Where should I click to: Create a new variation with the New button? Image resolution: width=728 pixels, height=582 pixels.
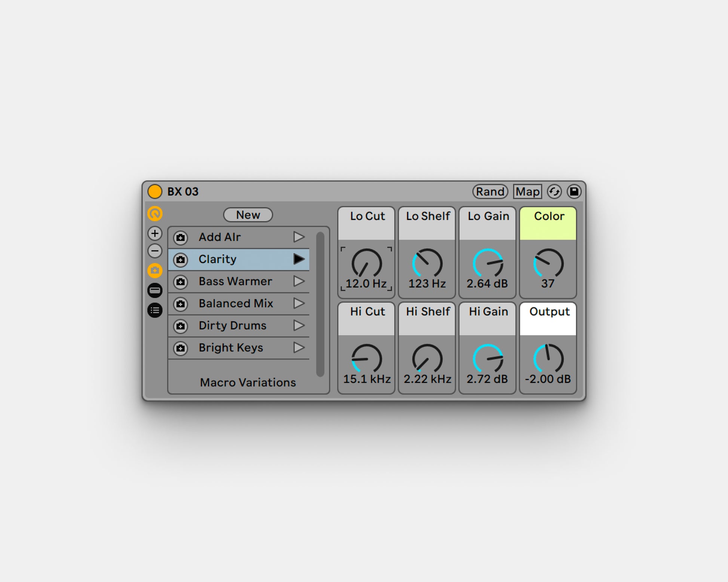[248, 215]
